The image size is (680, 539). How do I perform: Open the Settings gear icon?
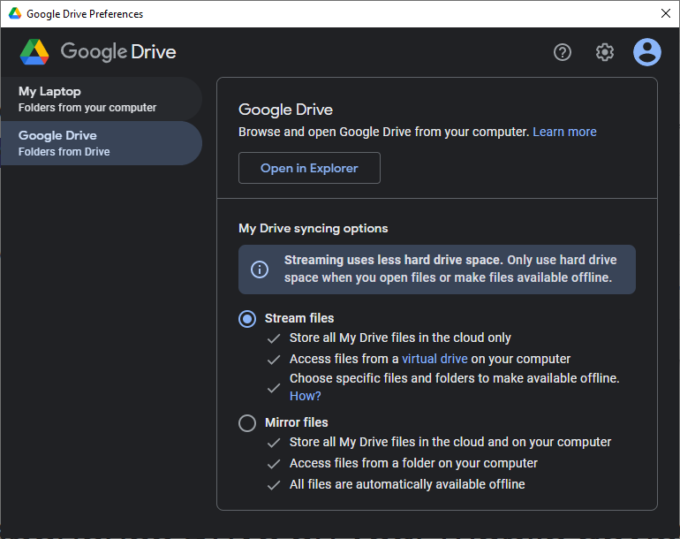point(605,52)
